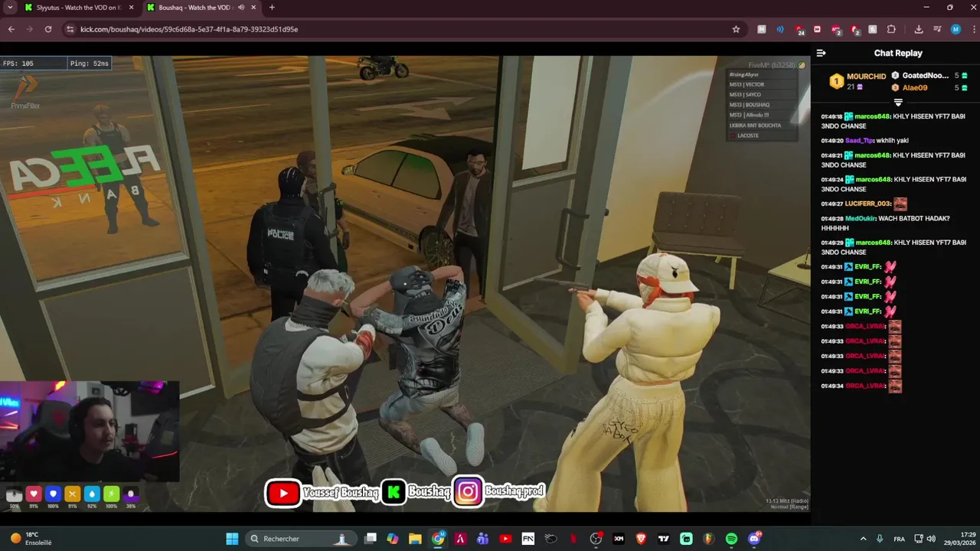The image size is (980, 551).
Task: Open the Windows Start menu
Action: [232, 539]
